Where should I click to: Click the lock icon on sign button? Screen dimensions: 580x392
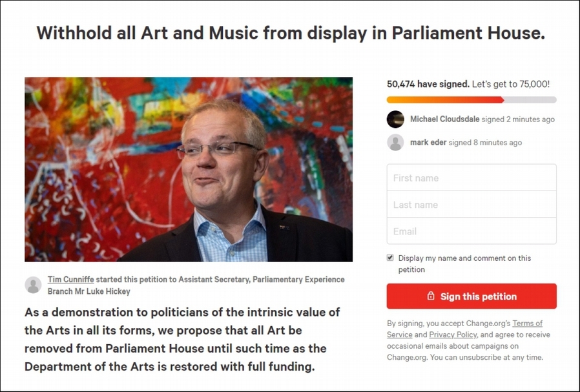pos(430,296)
